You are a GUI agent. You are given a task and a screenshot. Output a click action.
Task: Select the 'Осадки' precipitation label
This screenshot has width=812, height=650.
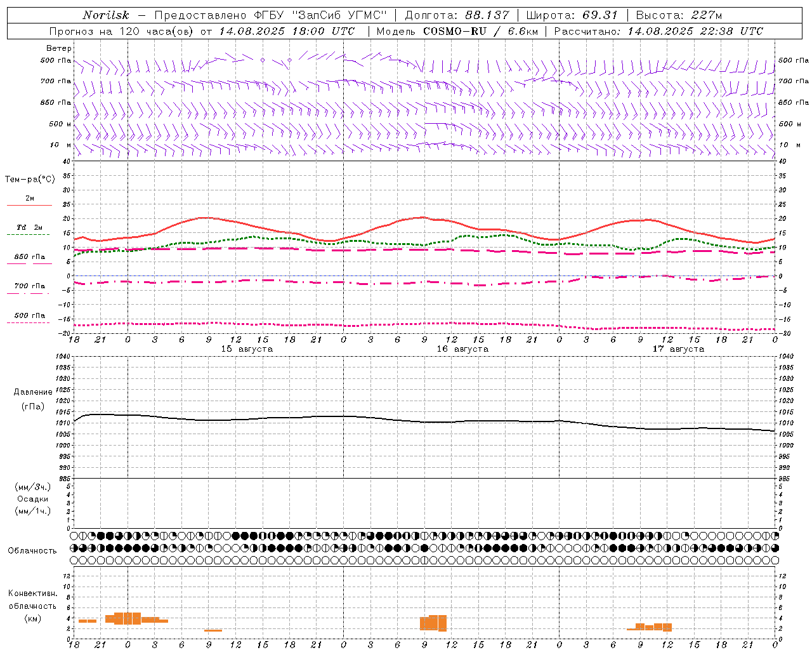pos(33,499)
